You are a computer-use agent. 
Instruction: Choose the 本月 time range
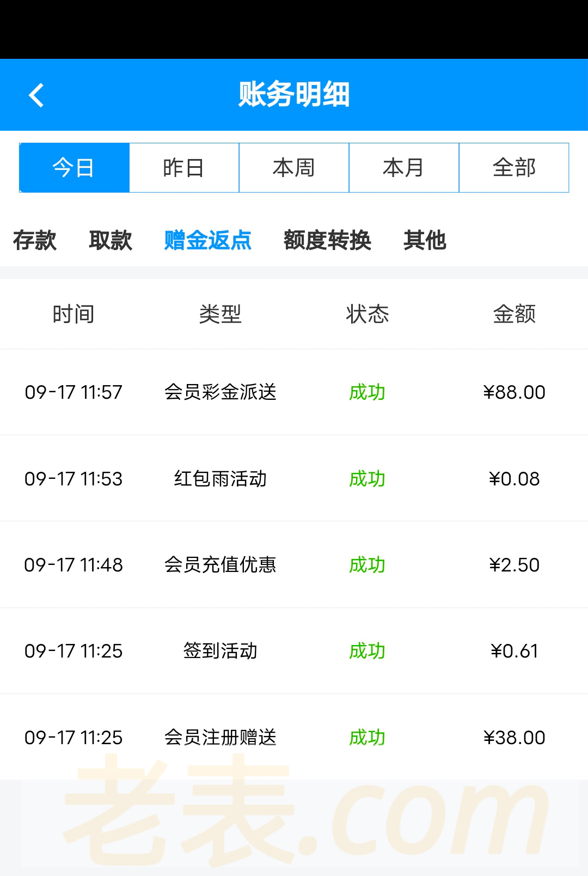(x=403, y=168)
